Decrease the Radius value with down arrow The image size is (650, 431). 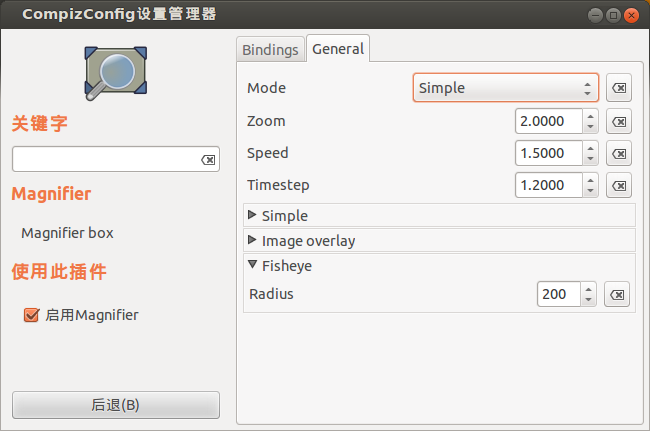(588, 300)
